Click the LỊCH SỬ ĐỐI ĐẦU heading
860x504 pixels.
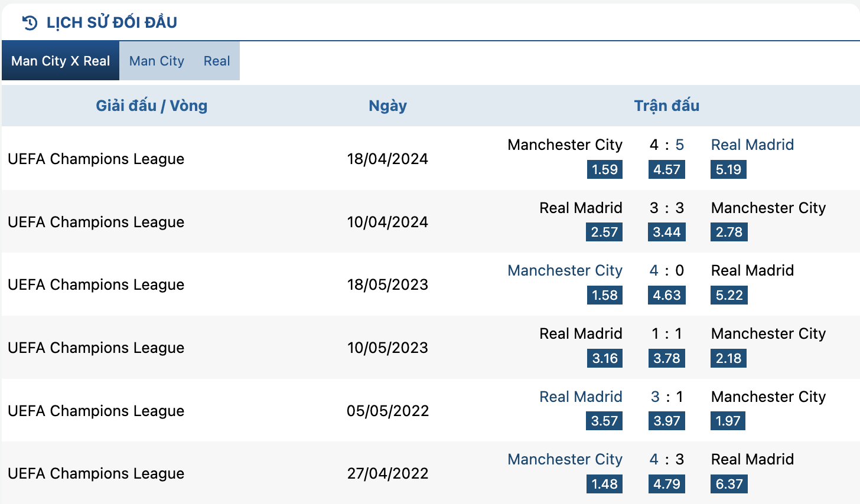click(x=112, y=22)
